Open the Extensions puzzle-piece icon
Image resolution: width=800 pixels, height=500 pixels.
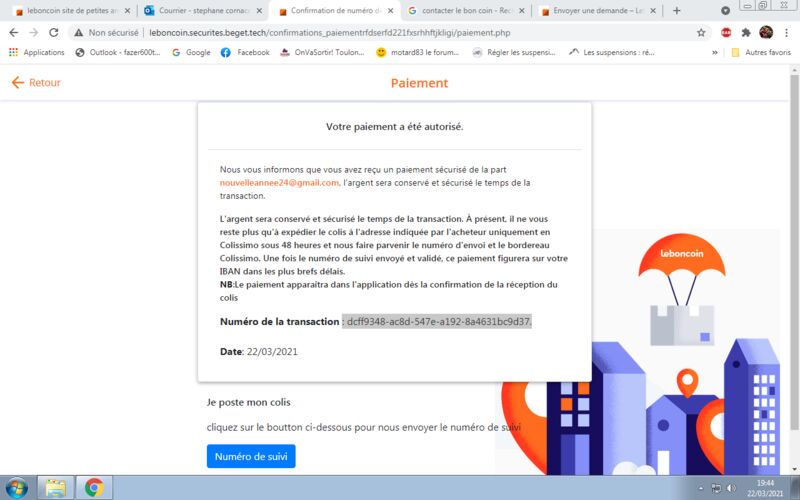point(746,33)
